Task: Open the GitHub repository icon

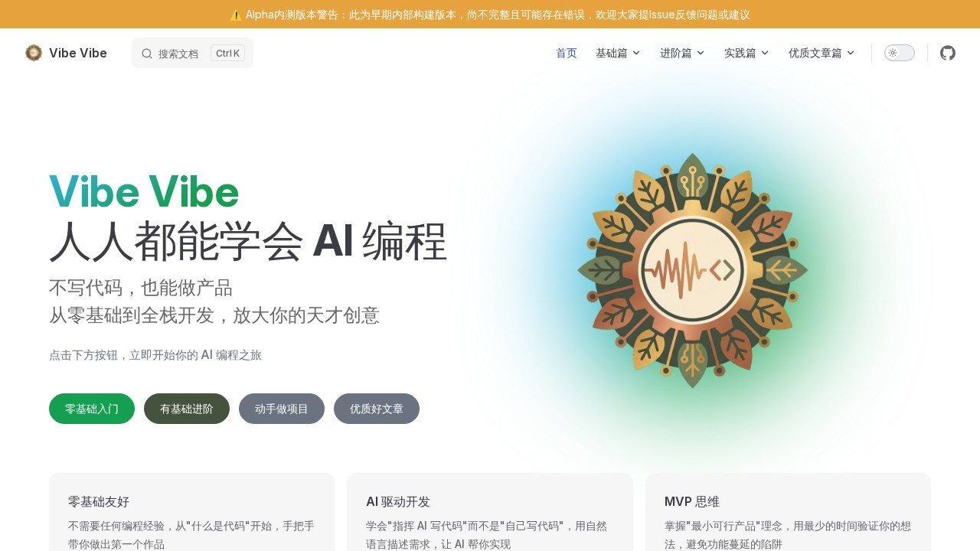Action: (x=948, y=53)
